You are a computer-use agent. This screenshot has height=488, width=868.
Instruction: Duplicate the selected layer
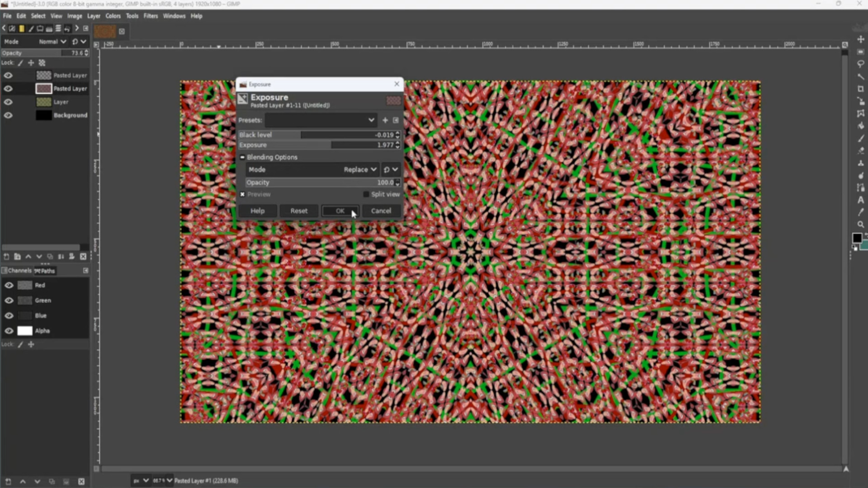click(50, 257)
